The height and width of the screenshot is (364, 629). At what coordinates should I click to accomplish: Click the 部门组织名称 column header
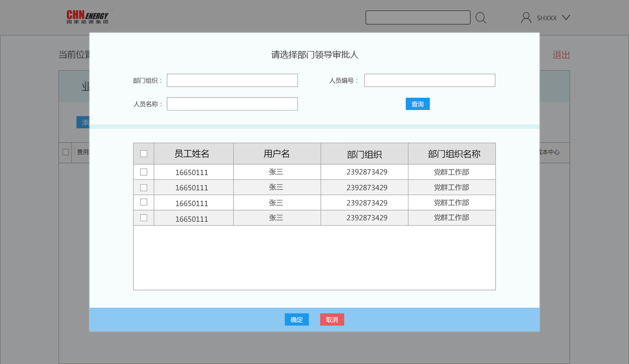click(x=452, y=154)
